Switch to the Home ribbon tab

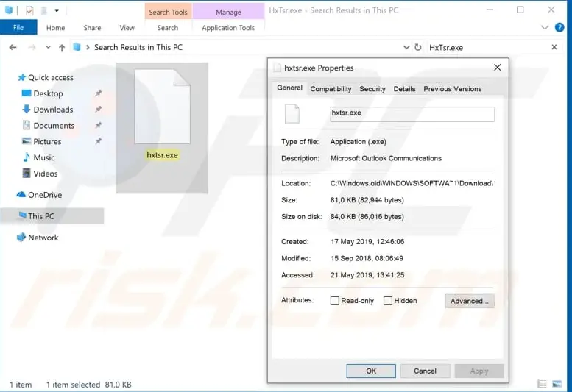click(x=55, y=28)
